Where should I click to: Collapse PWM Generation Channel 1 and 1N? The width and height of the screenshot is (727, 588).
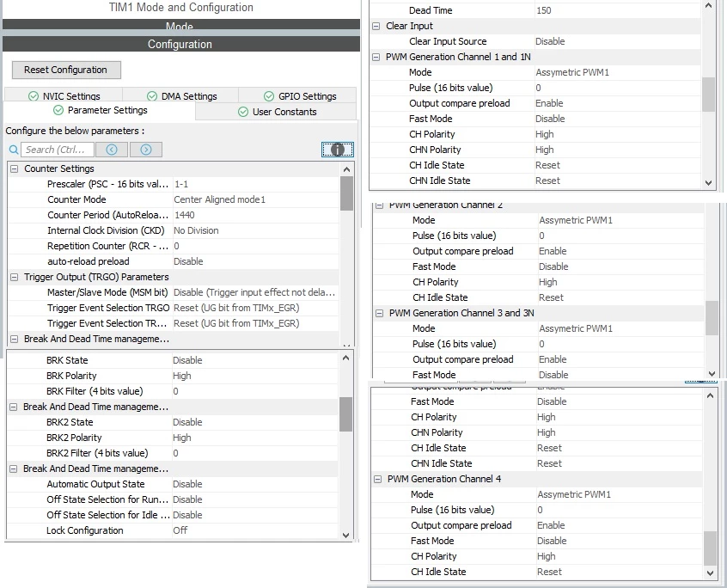point(376,57)
